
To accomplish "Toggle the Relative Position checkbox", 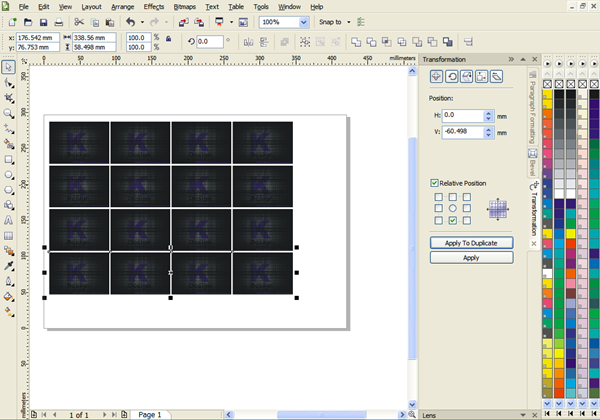I will click(434, 183).
